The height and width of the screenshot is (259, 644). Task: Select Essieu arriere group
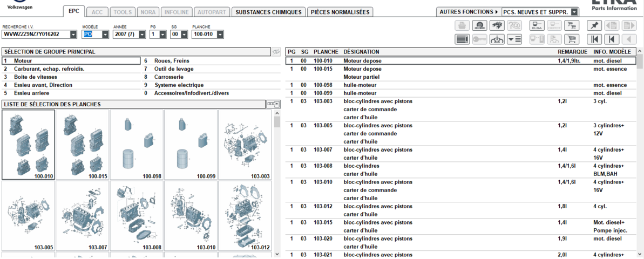(x=71, y=93)
